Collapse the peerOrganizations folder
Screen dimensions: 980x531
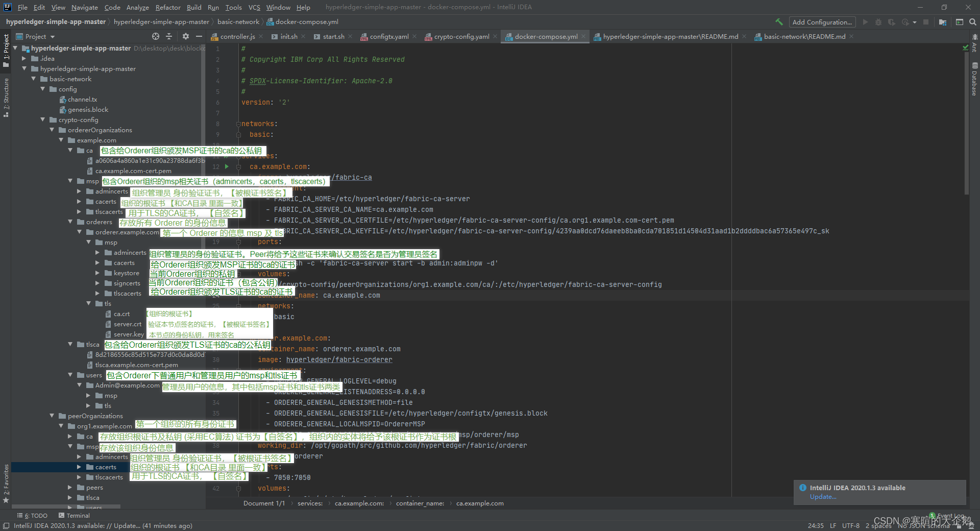coord(52,416)
